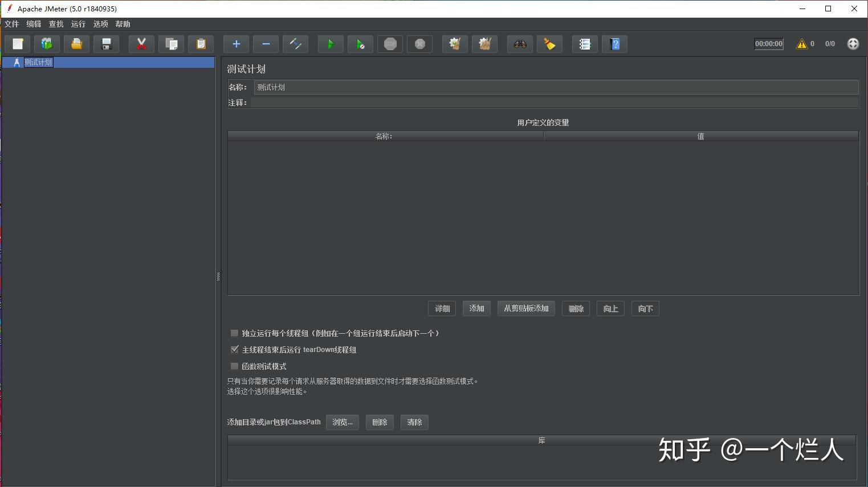This screenshot has height=487, width=868.
Task: Open JMeter help
Action: tap(614, 44)
